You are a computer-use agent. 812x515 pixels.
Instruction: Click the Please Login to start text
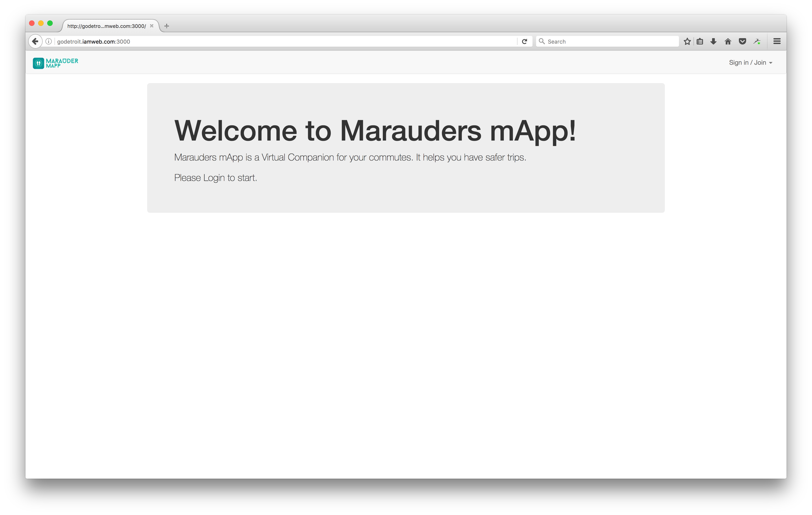click(x=215, y=178)
